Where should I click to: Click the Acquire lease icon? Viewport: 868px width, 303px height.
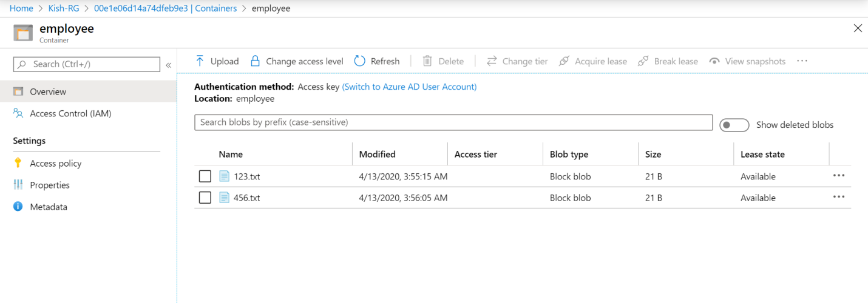(x=564, y=61)
